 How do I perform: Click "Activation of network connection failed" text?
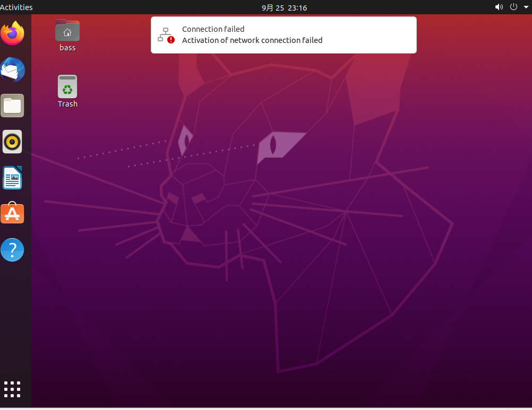click(252, 40)
